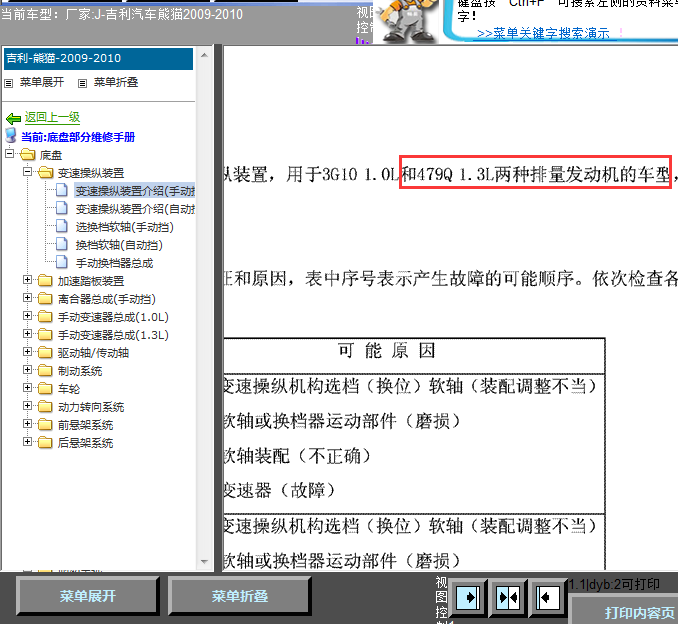678x628 pixels.
Task: Click the document icon for 变速操纵装置介绍(自动
Action: 62,208
